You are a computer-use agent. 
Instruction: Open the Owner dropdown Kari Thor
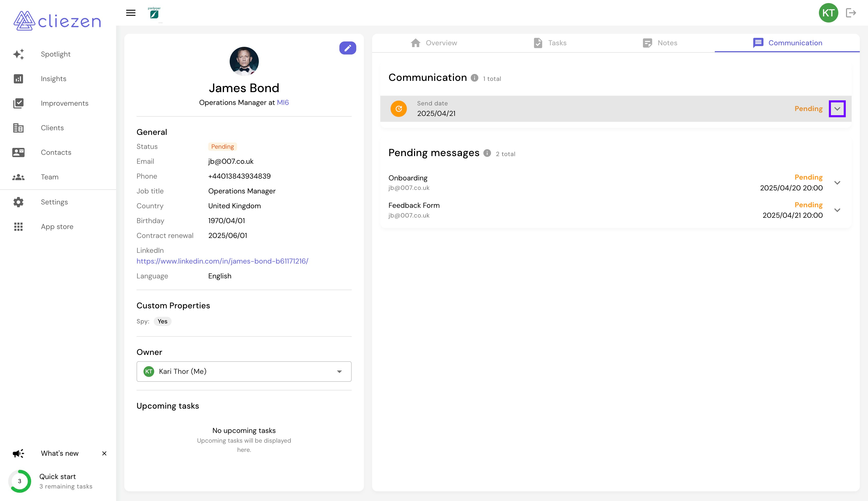[244, 371]
